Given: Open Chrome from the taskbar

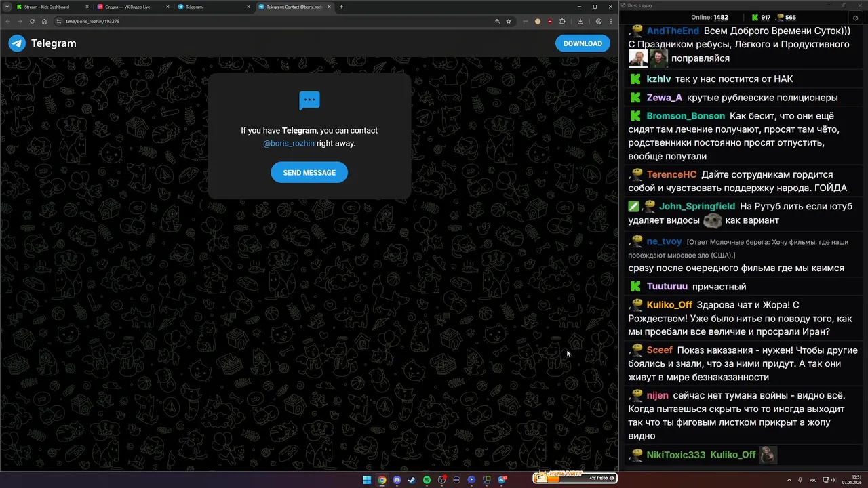Looking at the screenshot, I should click(382, 480).
